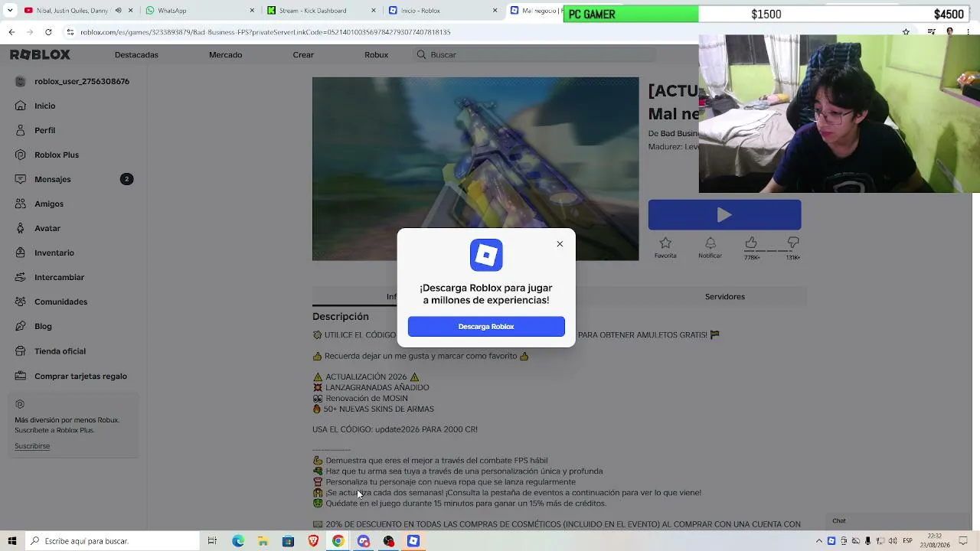Screen dimensions: 980x551
Task: Open the Windows Start menu
Action: coord(12,541)
